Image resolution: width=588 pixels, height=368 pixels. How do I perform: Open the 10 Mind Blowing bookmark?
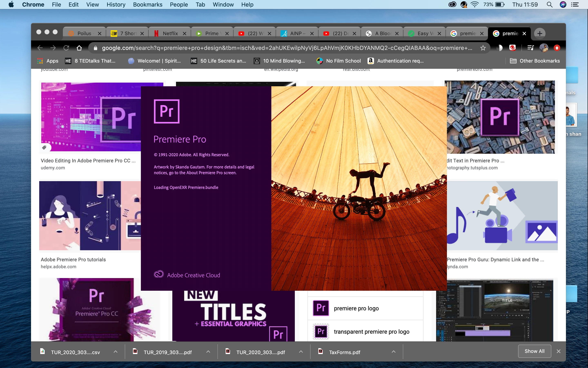pos(279,61)
